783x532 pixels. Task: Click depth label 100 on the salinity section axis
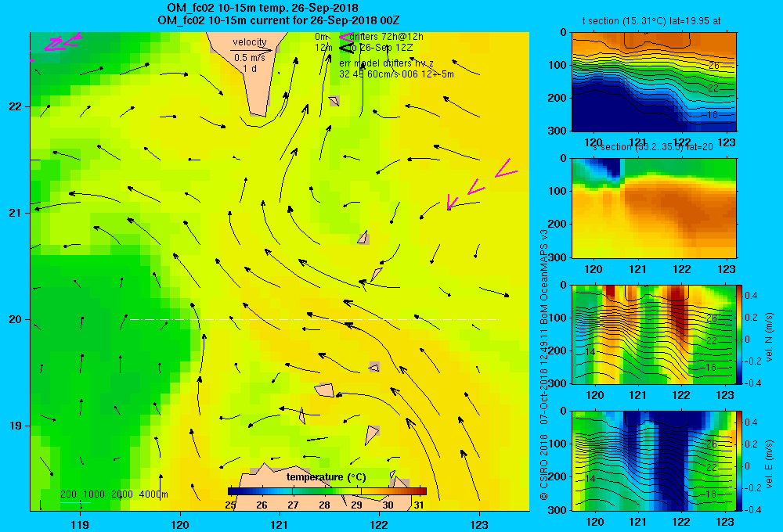click(557, 191)
